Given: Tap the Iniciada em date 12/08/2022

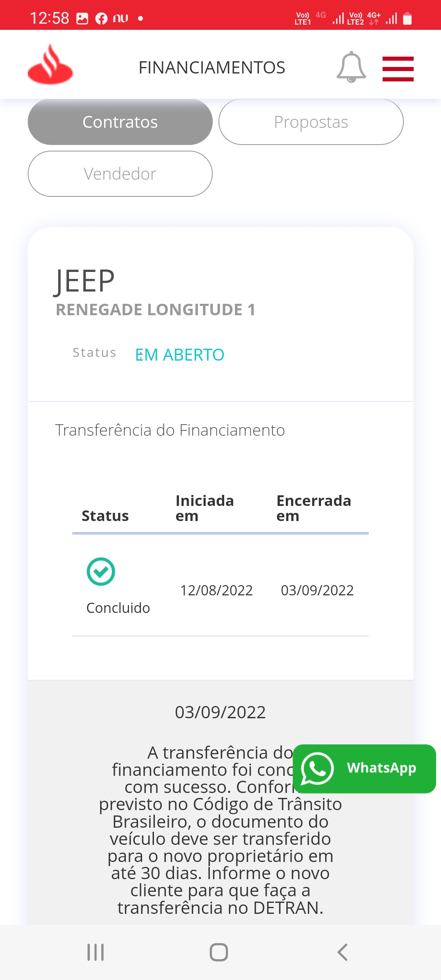Looking at the screenshot, I should click(216, 590).
